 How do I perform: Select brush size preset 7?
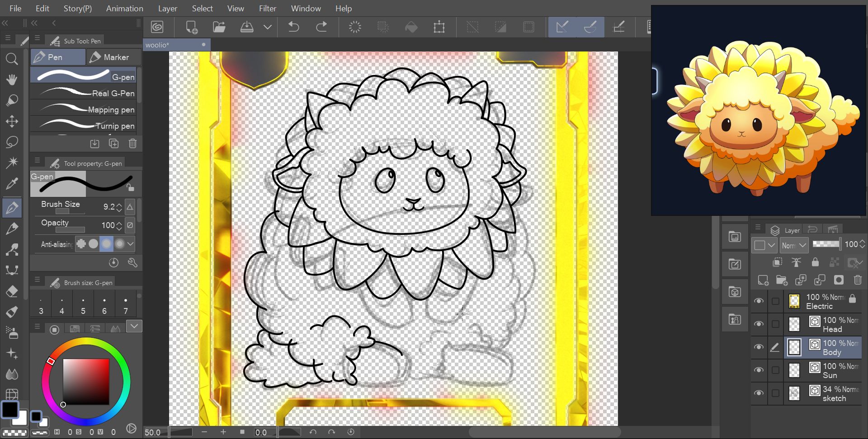point(126,306)
